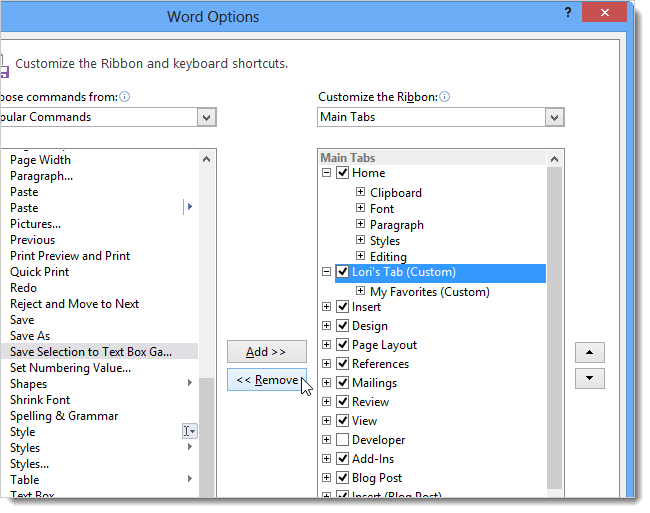Select Quick Print command
Screen dimensions: 650x513
point(39,272)
